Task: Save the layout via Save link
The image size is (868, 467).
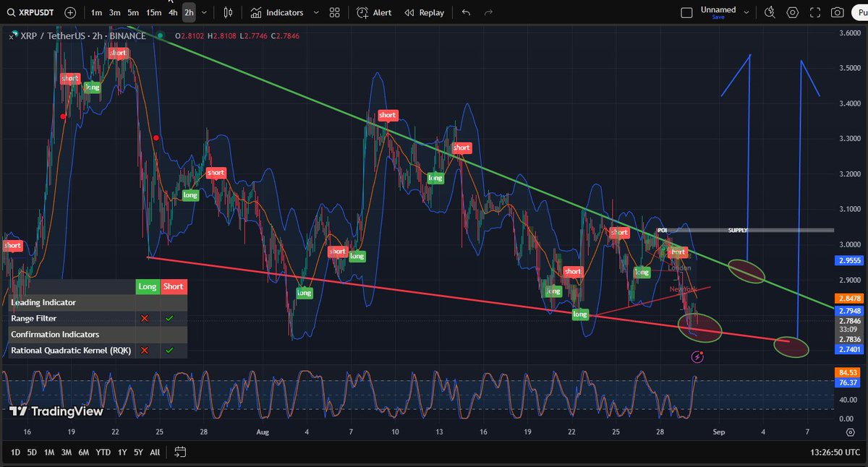Action: point(718,17)
